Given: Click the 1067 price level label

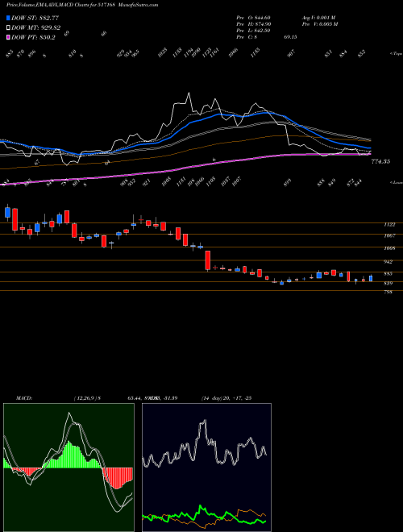Looking at the screenshot, I should (388, 236).
